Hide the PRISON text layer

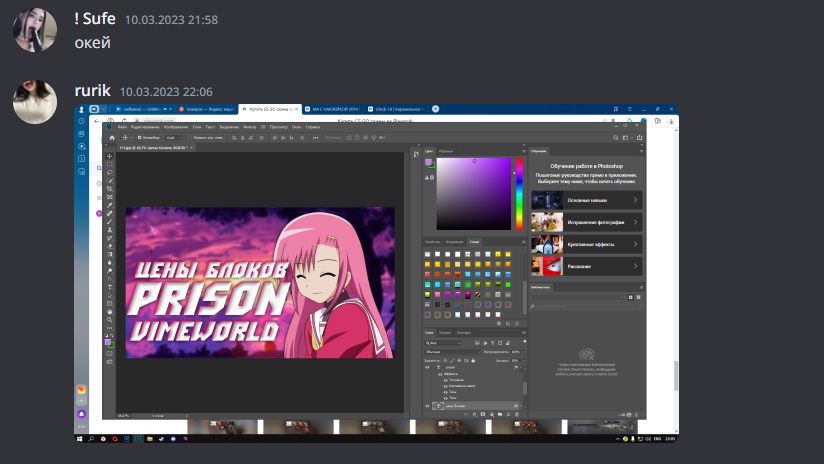tap(427, 367)
